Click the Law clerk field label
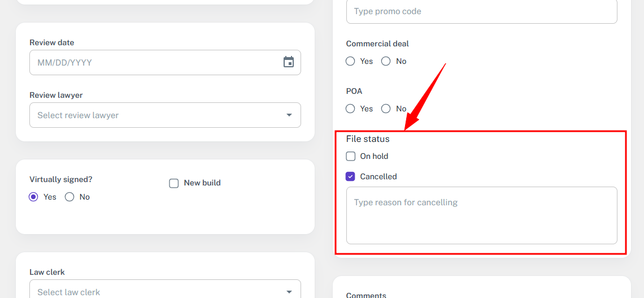 tap(47, 272)
